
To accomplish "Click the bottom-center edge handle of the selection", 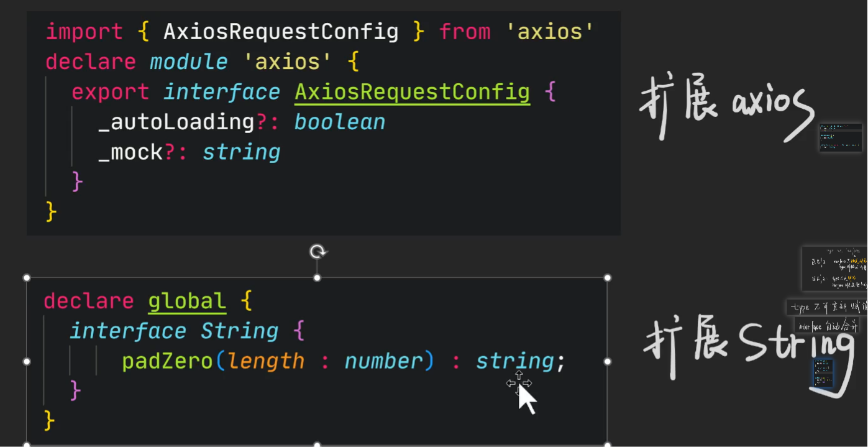I will (318, 445).
